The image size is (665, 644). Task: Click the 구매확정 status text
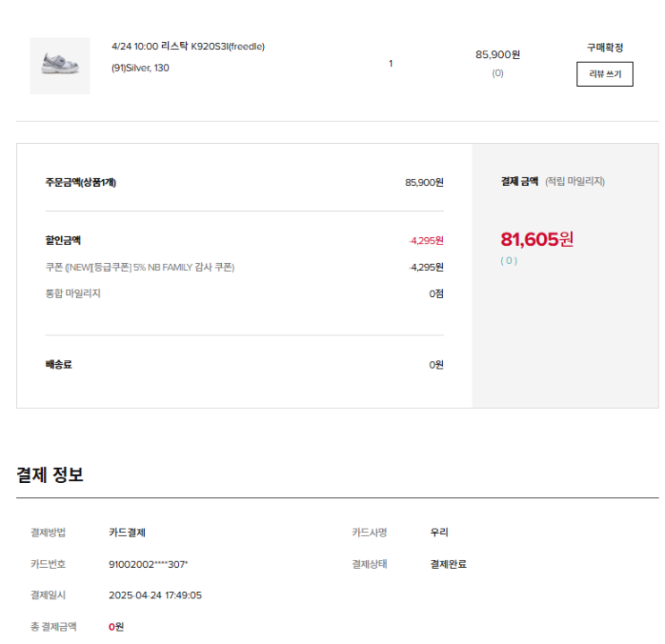604,47
